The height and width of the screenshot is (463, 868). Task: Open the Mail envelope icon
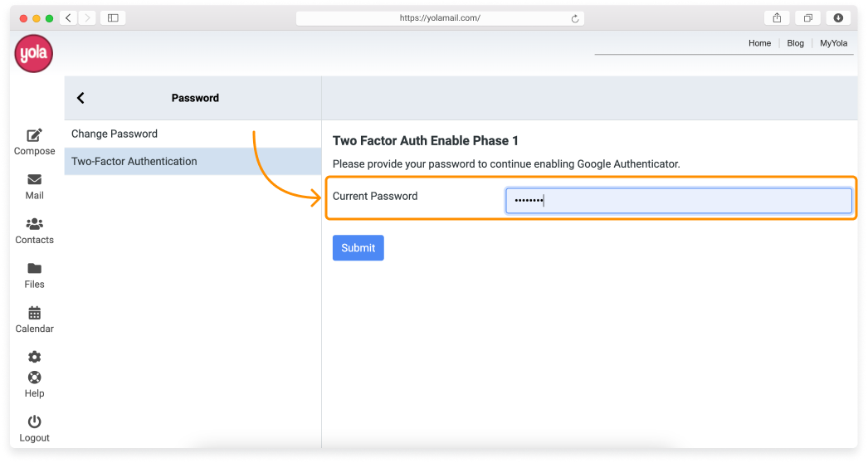pos(34,180)
